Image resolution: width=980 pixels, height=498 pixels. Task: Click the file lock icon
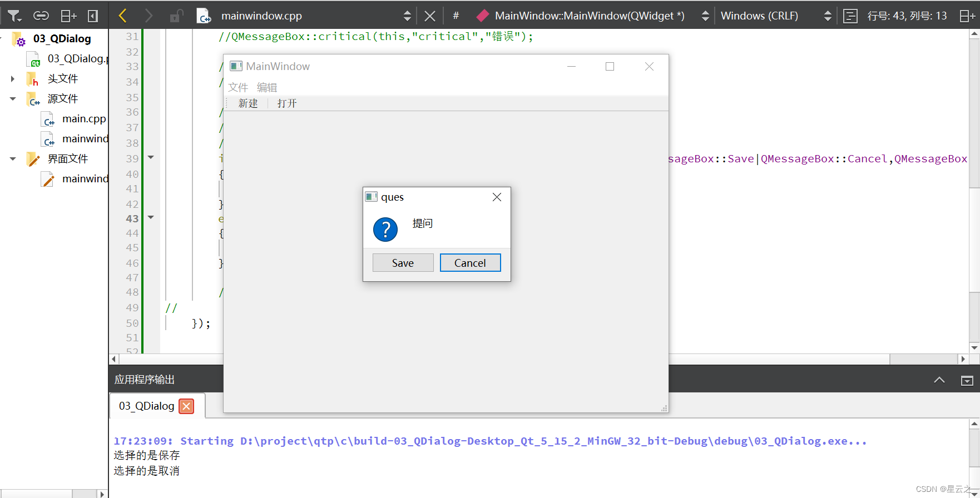tap(176, 16)
